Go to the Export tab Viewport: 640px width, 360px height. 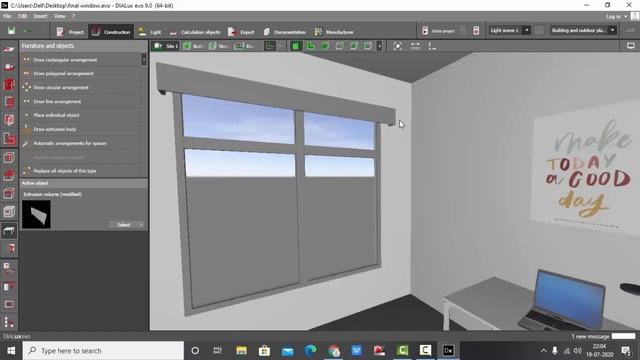click(241, 32)
